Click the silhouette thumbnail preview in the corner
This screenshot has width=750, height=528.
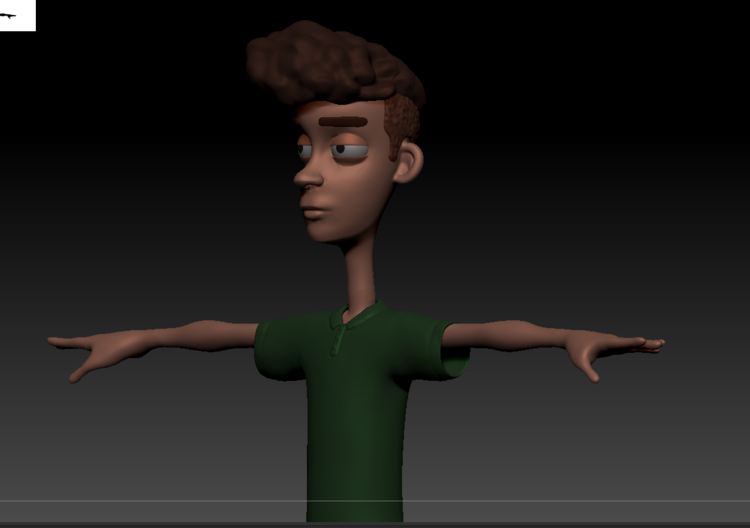pos(18,15)
